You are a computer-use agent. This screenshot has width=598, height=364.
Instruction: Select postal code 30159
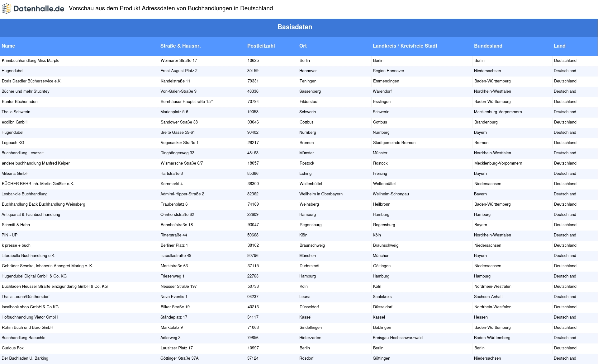[x=253, y=71]
